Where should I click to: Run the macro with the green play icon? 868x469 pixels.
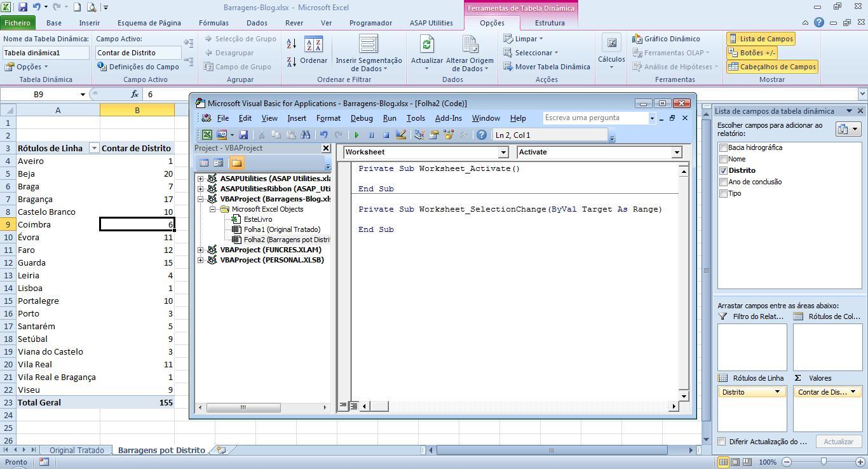point(356,135)
